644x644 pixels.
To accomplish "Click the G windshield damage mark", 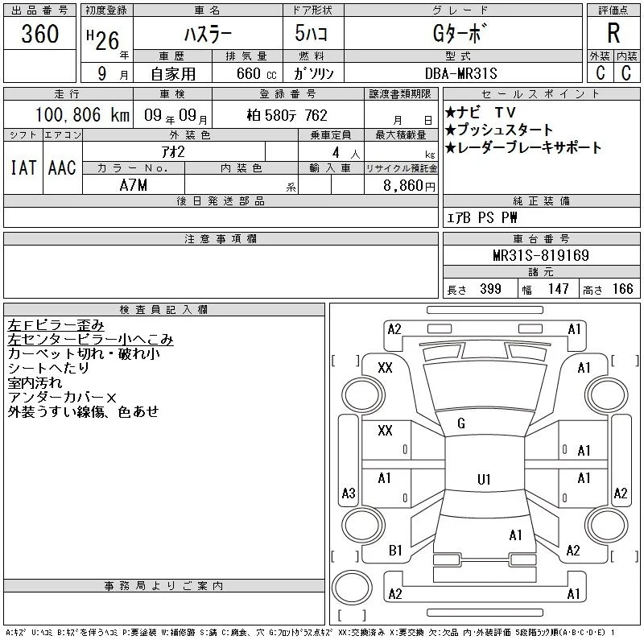I will click(461, 423).
